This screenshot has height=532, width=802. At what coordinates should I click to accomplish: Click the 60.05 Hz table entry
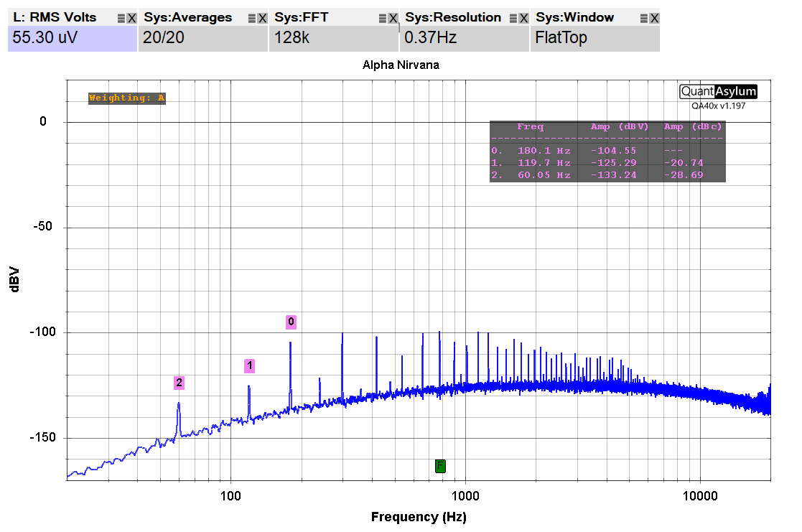(544, 175)
